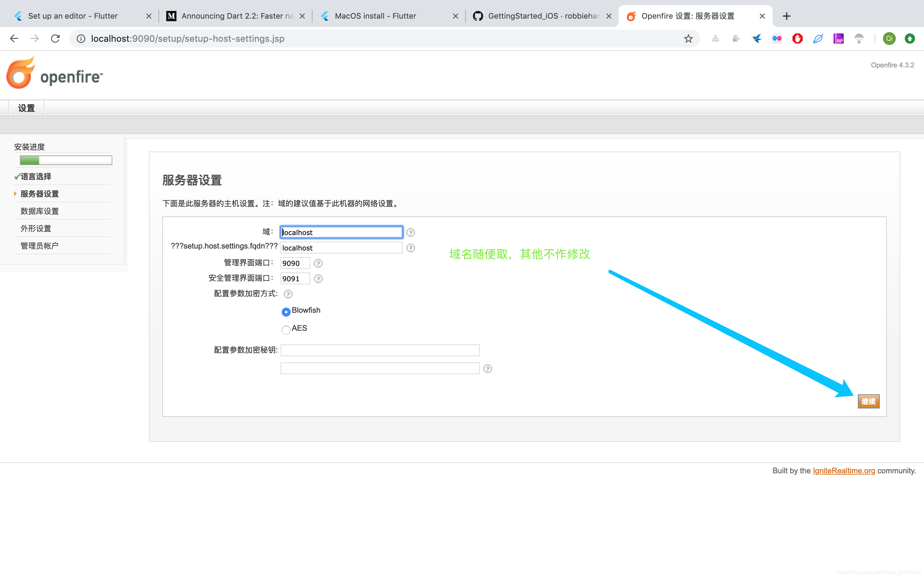The image size is (924, 578).
Task: Click the browser forward arrow
Action: (x=35, y=39)
